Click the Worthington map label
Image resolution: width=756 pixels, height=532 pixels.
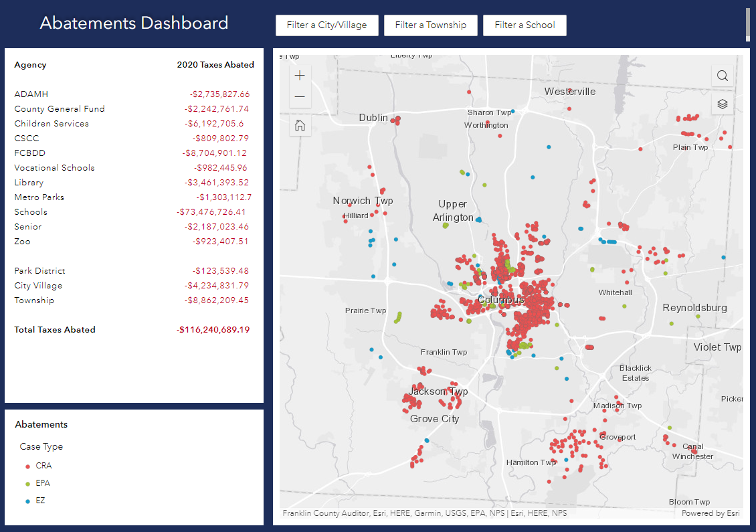pyautogui.click(x=486, y=125)
